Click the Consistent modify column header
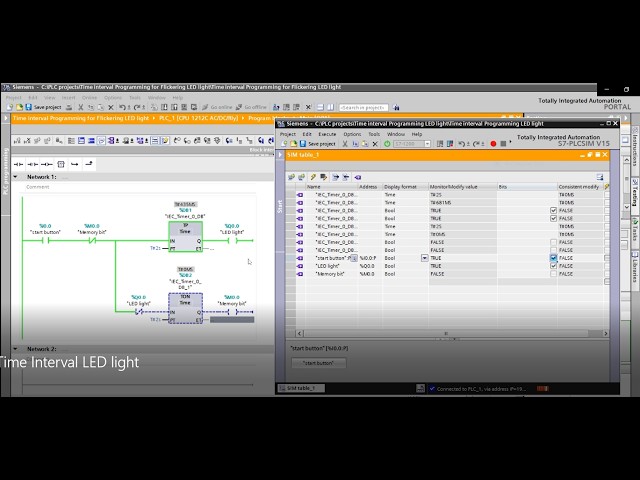Screen dimensions: 640x480 point(580,187)
